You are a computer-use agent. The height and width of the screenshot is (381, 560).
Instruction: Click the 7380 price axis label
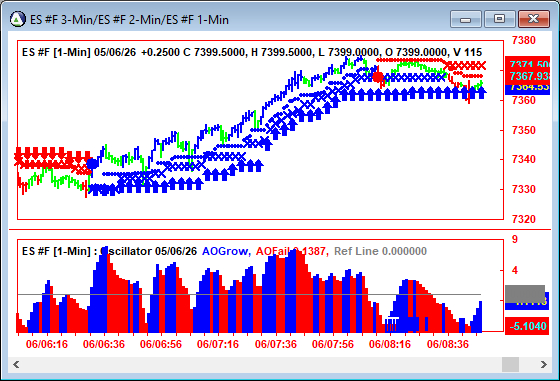click(x=524, y=40)
